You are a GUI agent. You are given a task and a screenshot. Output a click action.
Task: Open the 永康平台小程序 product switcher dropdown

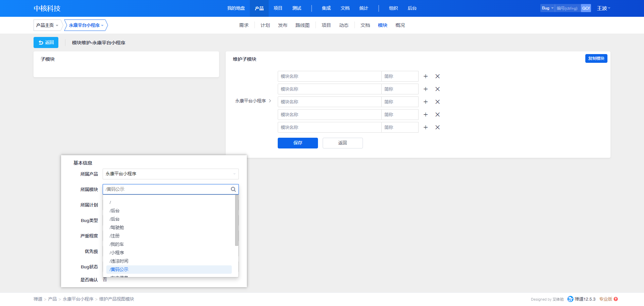coord(86,25)
